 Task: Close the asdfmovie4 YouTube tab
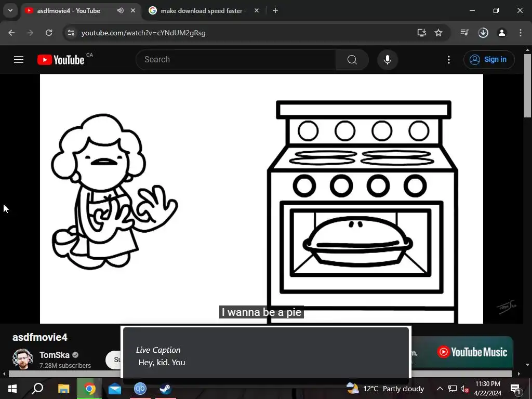(x=133, y=10)
